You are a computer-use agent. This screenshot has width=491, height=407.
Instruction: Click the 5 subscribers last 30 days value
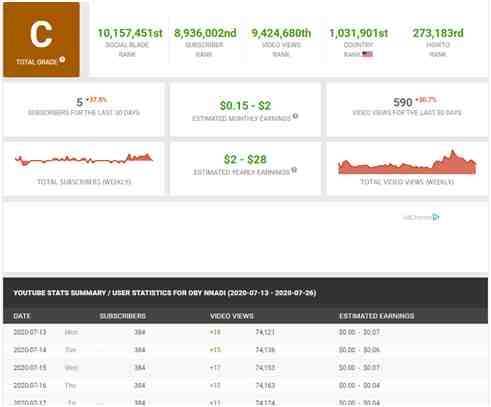pyautogui.click(x=80, y=102)
